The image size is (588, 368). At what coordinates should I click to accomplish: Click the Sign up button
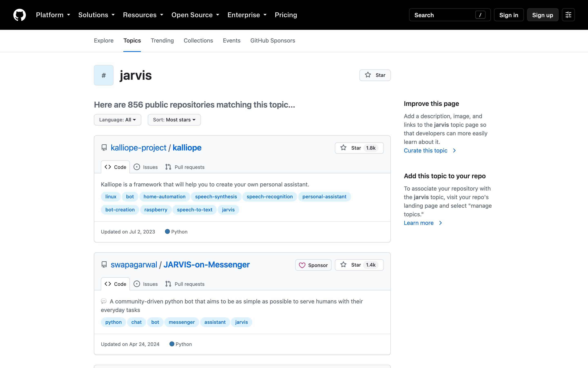(x=542, y=15)
